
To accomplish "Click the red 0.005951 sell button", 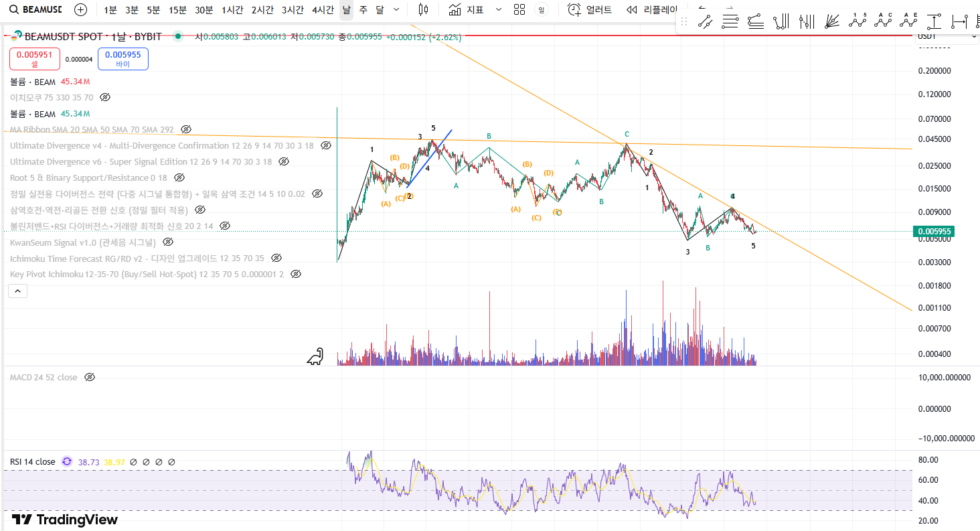I will (35, 59).
